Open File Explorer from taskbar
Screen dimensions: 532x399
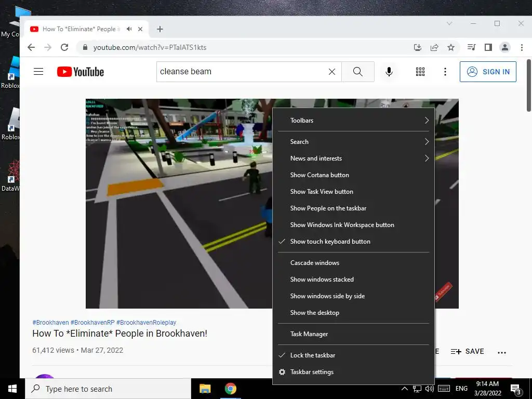tap(205, 389)
